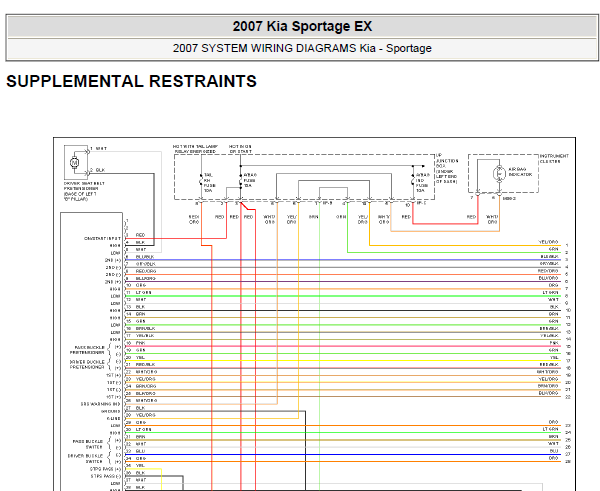Click the 'PASS BUCKLE SWITCH' label

pyautogui.click(x=88, y=444)
